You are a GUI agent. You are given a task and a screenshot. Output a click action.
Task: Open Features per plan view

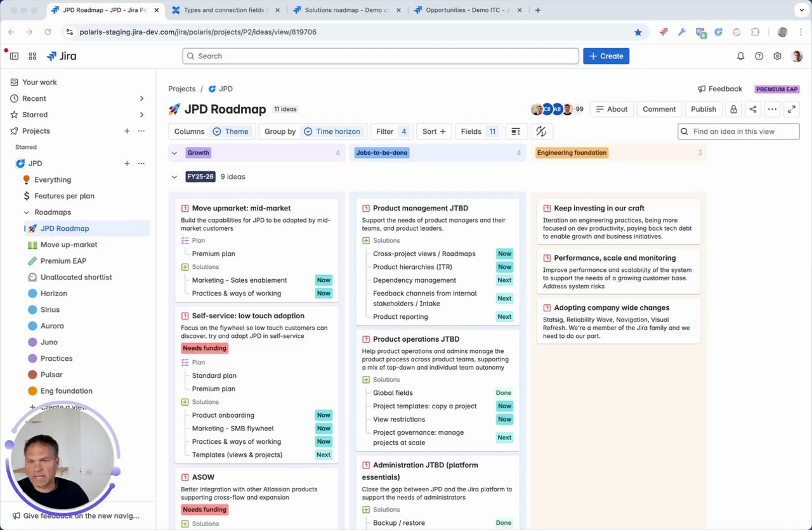tap(64, 196)
